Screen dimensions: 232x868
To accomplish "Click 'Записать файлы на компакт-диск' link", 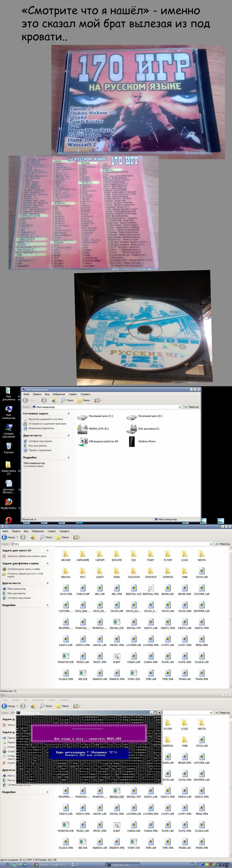I will (27, 556).
